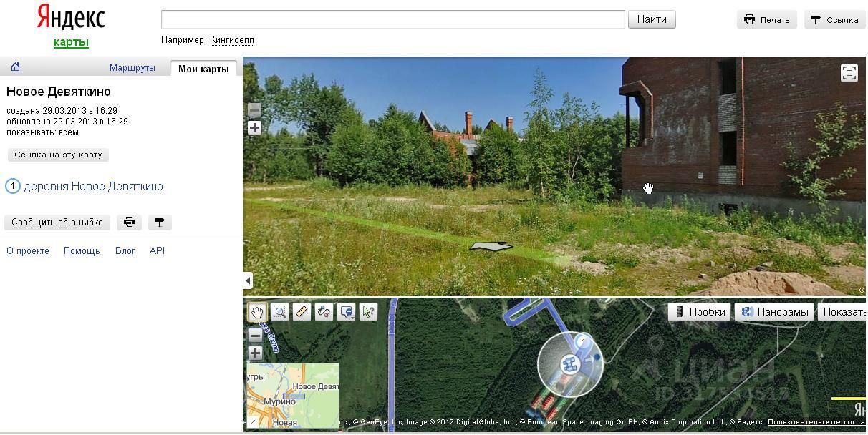The width and height of the screenshot is (868, 435).
Task: Click the Найти search button
Action: pos(652,19)
